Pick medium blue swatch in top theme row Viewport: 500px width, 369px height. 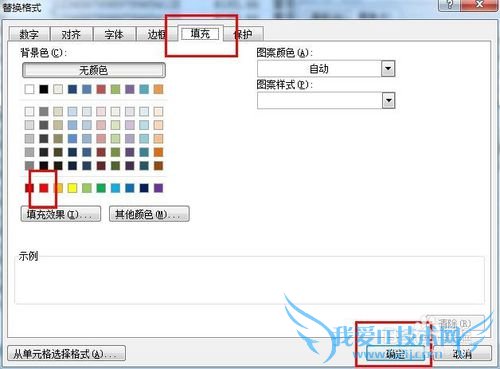point(87,89)
